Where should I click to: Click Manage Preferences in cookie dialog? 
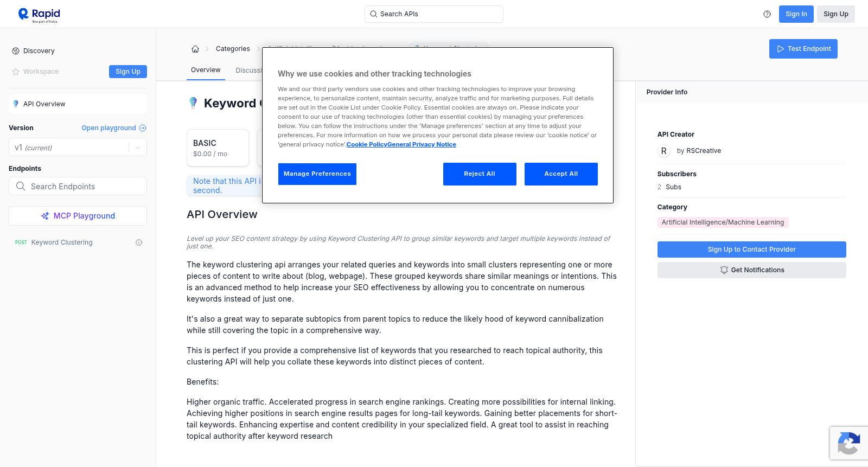[x=317, y=174]
